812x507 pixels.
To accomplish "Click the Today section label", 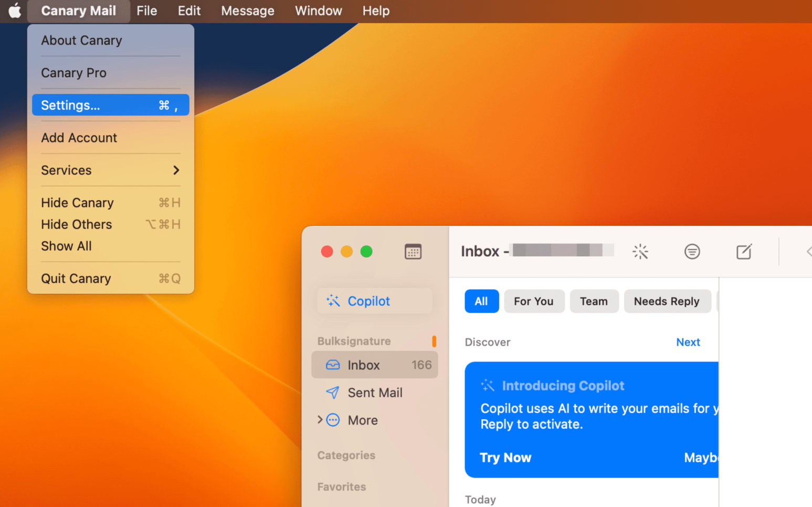I will pos(480,500).
